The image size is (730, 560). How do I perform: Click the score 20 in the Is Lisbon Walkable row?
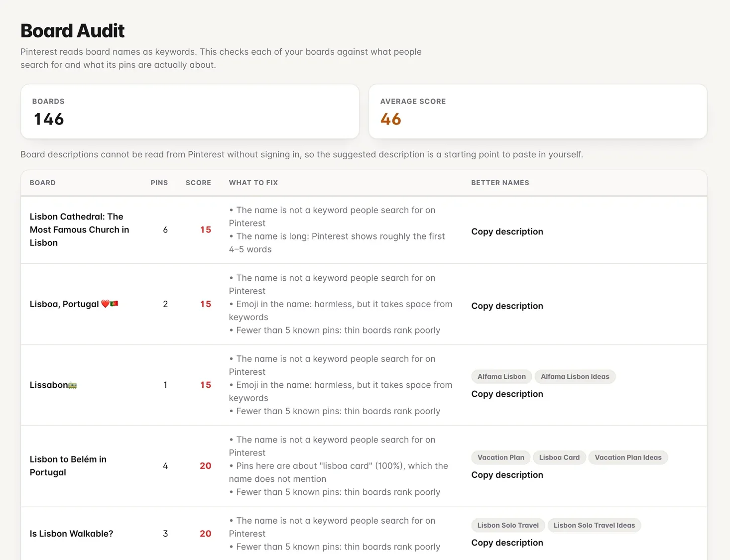click(x=206, y=534)
